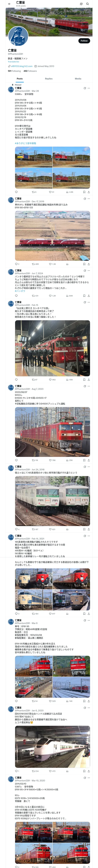Follow the @PhantomII81 account

pos(84,41)
